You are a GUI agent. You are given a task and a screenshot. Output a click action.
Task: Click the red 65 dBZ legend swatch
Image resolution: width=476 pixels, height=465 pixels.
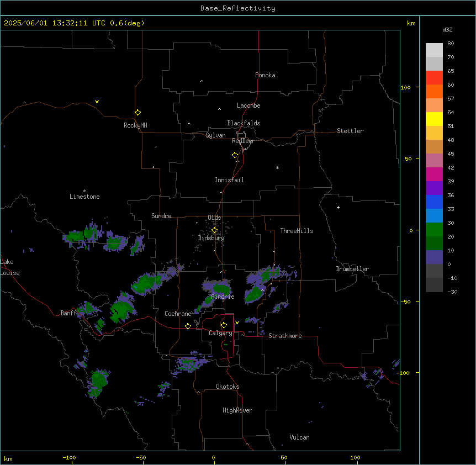(x=434, y=78)
